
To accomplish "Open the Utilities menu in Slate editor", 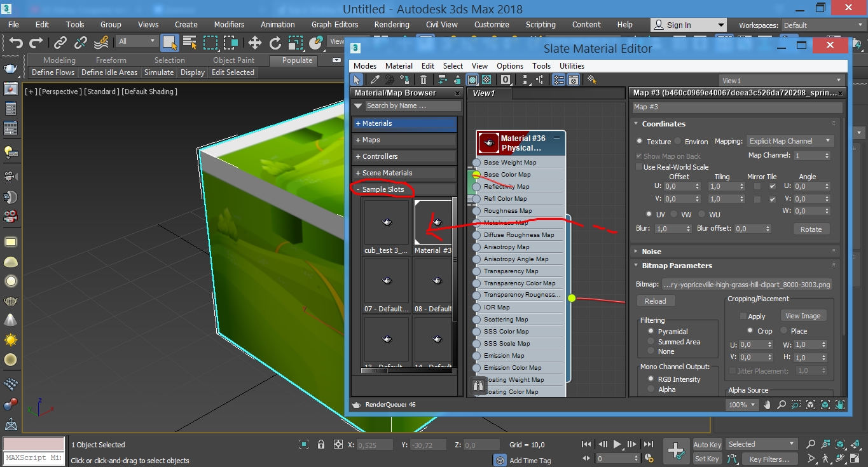I will (572, 66).
